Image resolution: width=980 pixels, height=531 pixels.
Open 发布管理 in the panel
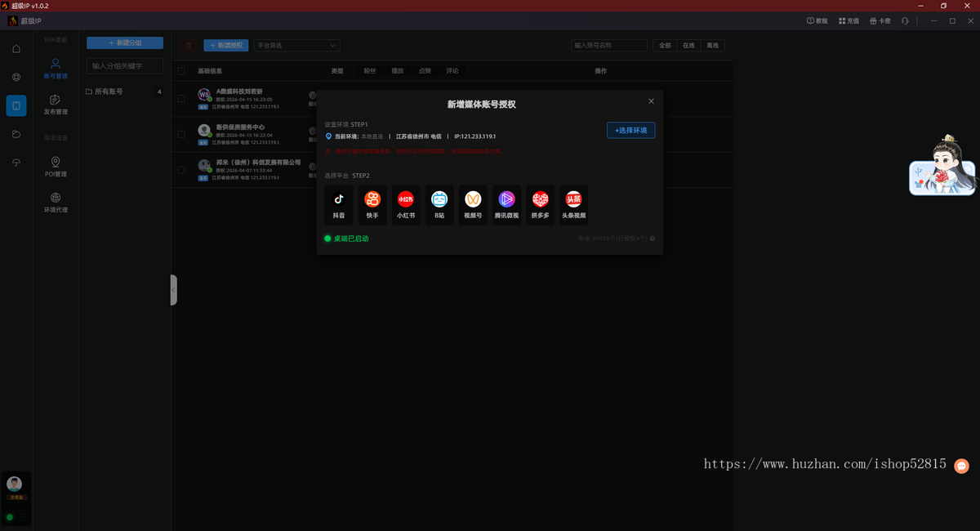click(x=56, y=105)
